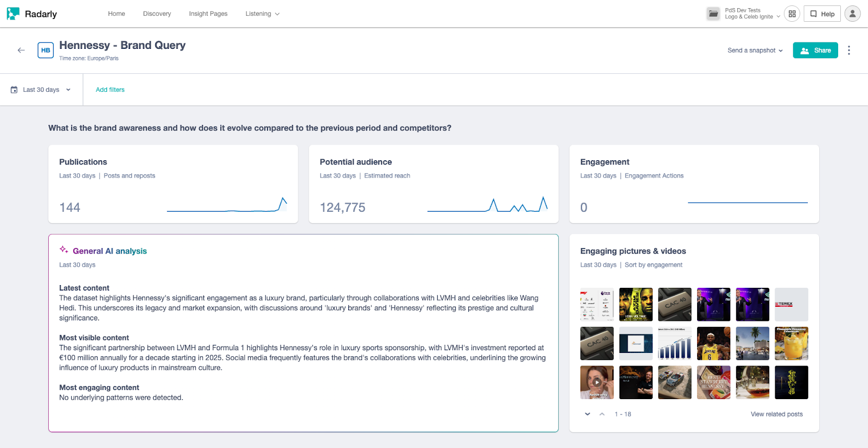Open the Send a snapshot dropdown
Screen dimensions: 868x448
(x=755, y=51)
